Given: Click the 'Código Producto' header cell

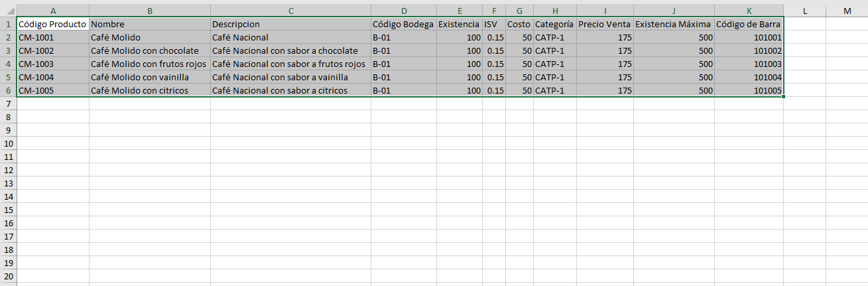Looking at the screenshot, I should pyautogui.click(x=53, y=24).
